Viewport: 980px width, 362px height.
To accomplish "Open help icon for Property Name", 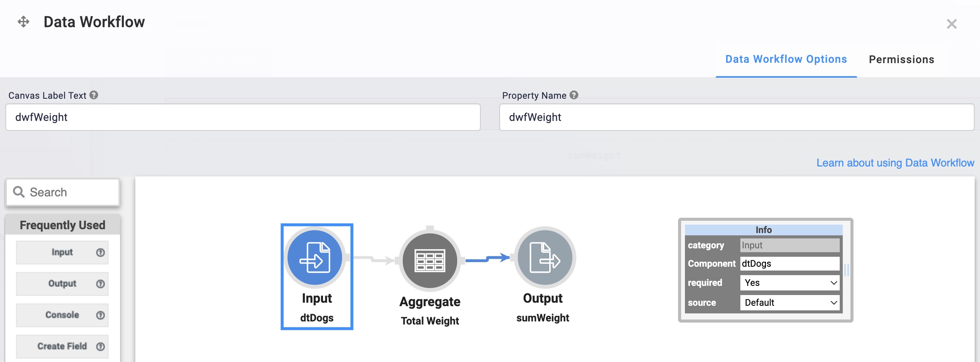I will (574, 95).
